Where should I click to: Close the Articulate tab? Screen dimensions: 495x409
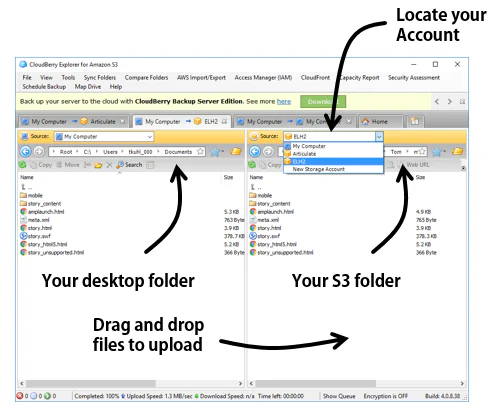[123, 122]
